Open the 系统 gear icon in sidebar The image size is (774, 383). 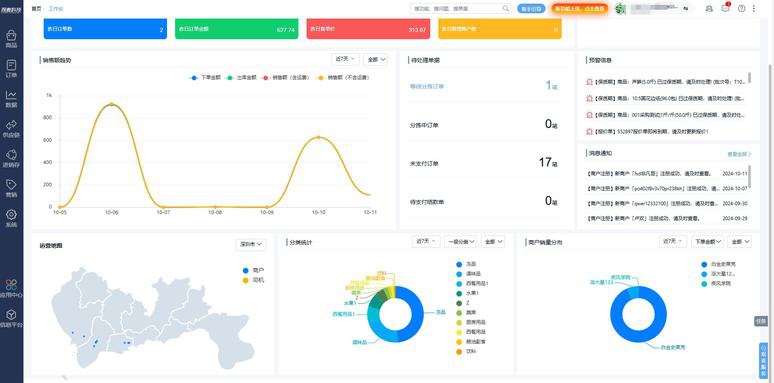pyautogui.click(x=11, y=215)
